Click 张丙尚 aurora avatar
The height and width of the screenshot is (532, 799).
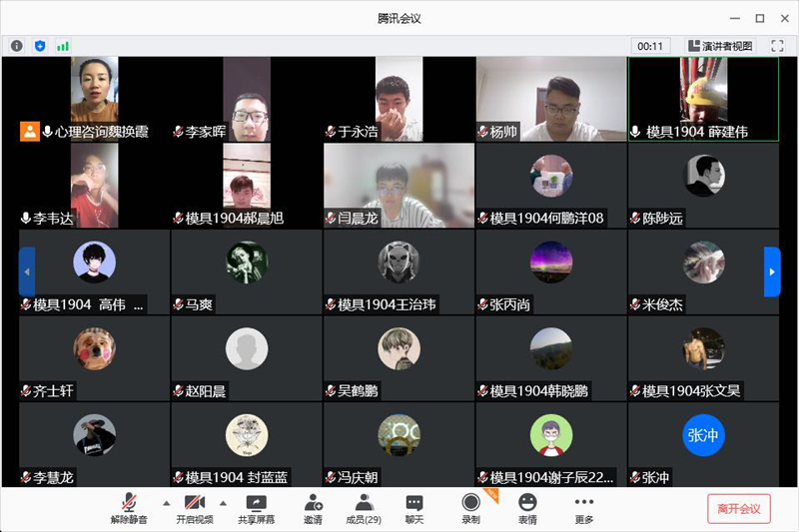(551, 263)
